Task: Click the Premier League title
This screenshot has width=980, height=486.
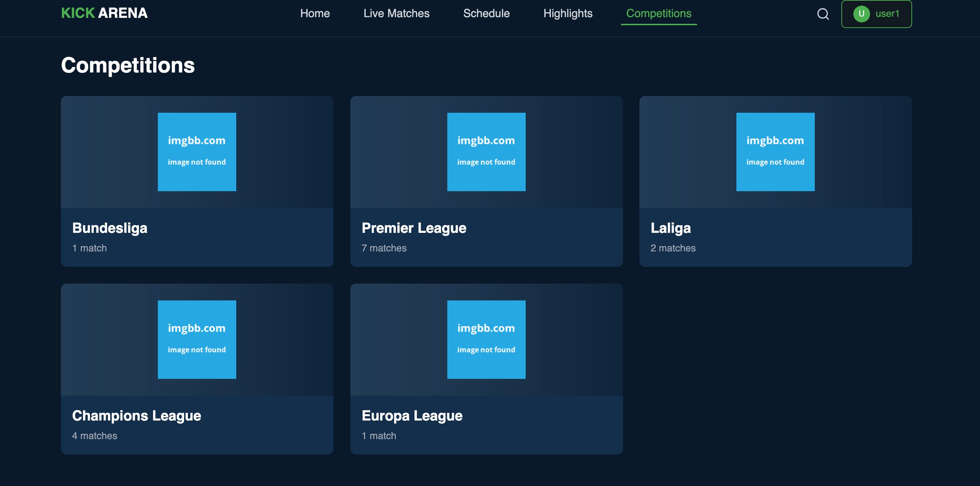Action: 414,228
